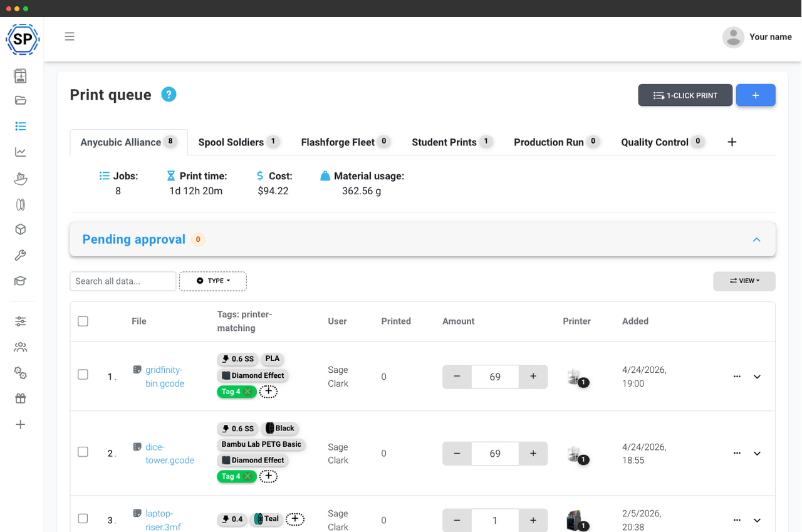The height and width of the screenshot is (532, 802).
Task: Remove Tag 4 from dice-tower.gcode
Action: coord(247,476)
